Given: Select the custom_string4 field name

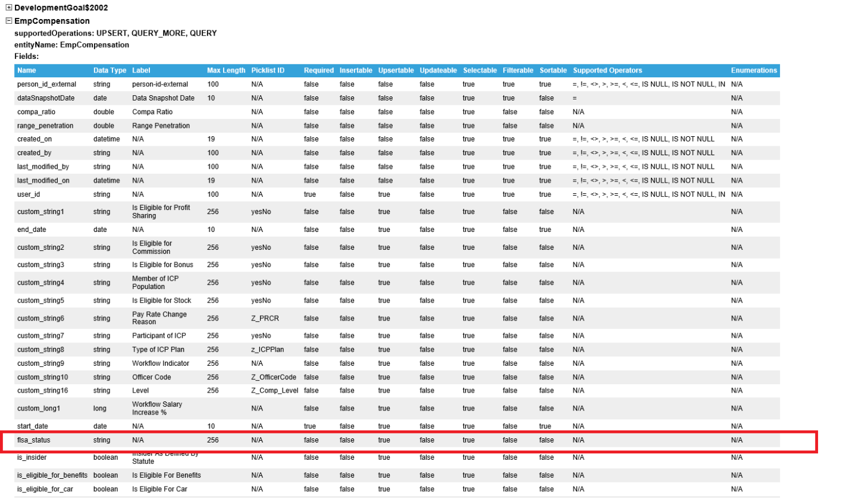Looking at the screenshot, I should pos(40,283).
